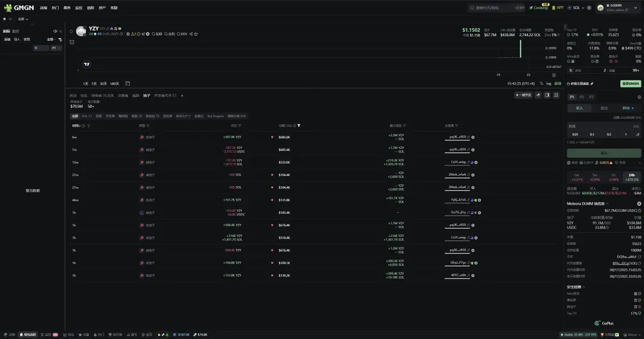Viewport: 644px width, 339px height.
Task: Set chart range to 30天
Action: [x=103, y=83]
